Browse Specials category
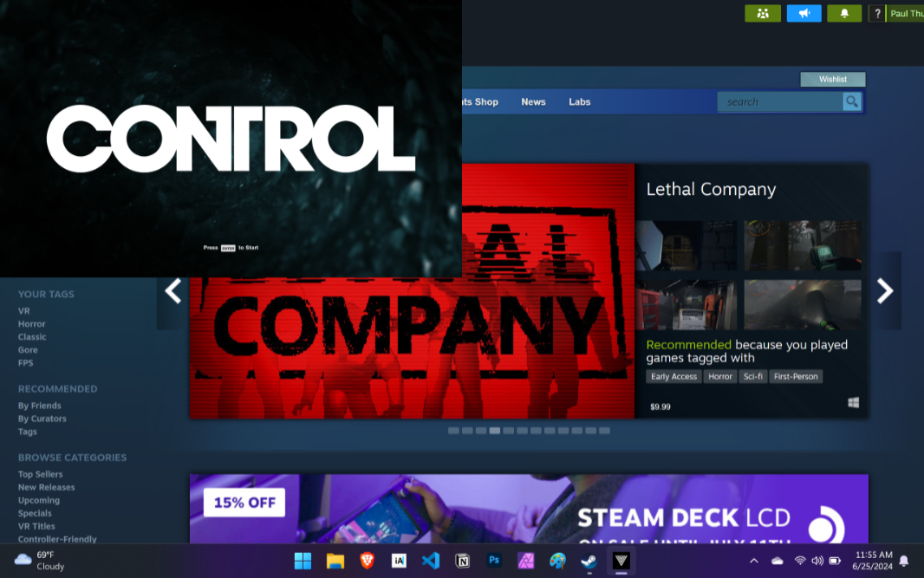The height and width of the screenshot is (578, 924). coord(35,513)
